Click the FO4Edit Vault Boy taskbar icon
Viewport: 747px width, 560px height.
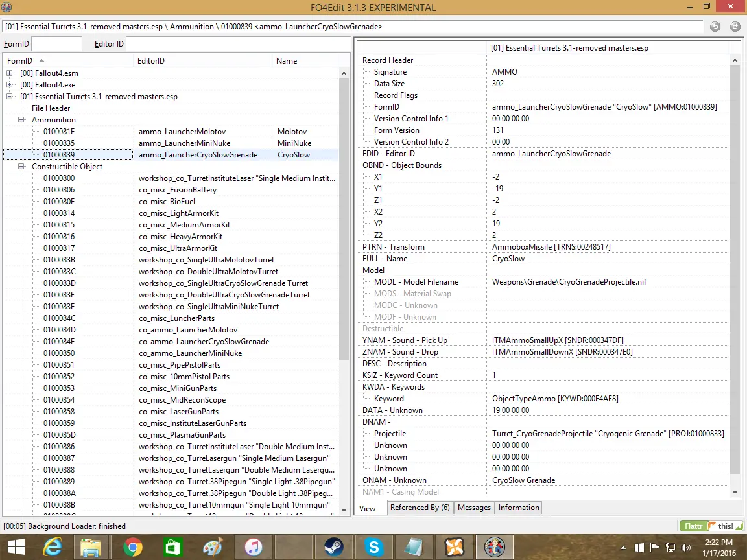point(495,547)
